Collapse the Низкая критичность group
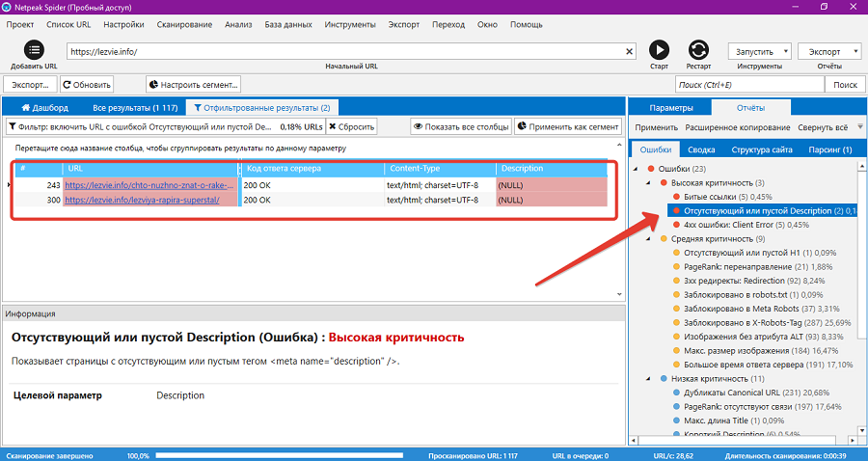This screenshot has height=461, width=868. (x=648, y=378)
